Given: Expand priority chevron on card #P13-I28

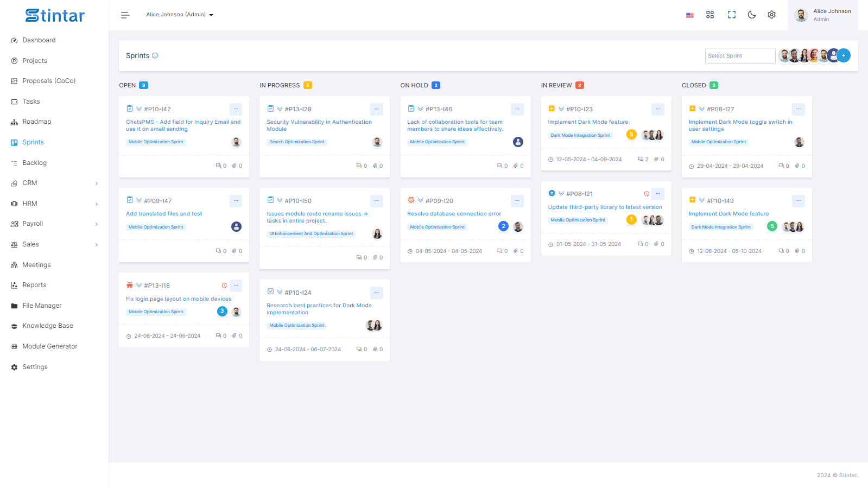Looking at the screenshot, I should [280, 109].
